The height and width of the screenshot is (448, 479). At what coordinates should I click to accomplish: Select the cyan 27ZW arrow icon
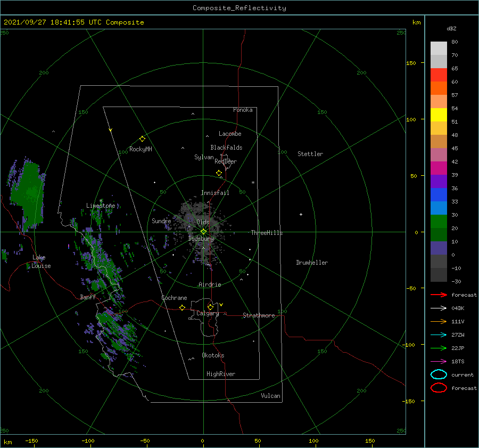pyautogui.click(x=439, y=335)
